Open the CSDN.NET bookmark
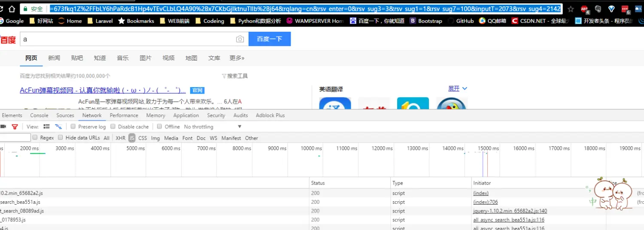Screen dimensions: 644x230 point(540,21)
